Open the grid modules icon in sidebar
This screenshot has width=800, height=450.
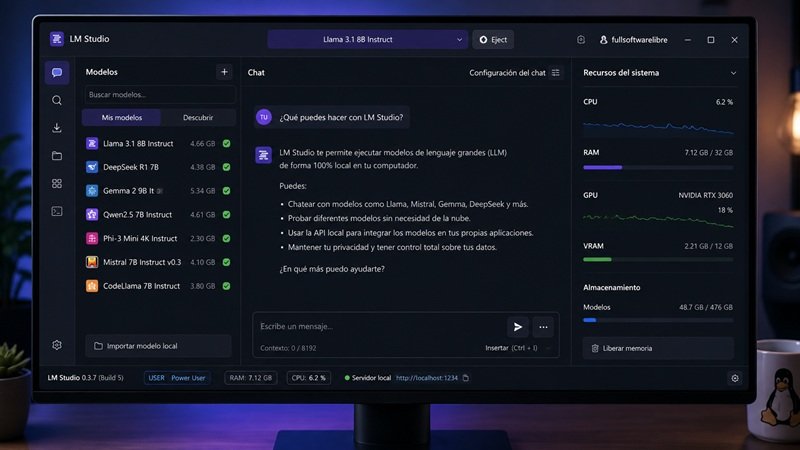(x=57, y=183)
